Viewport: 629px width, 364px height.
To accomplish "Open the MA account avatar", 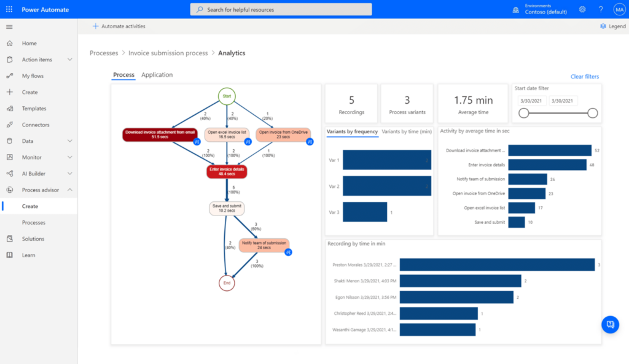I will tap(619, 9).
